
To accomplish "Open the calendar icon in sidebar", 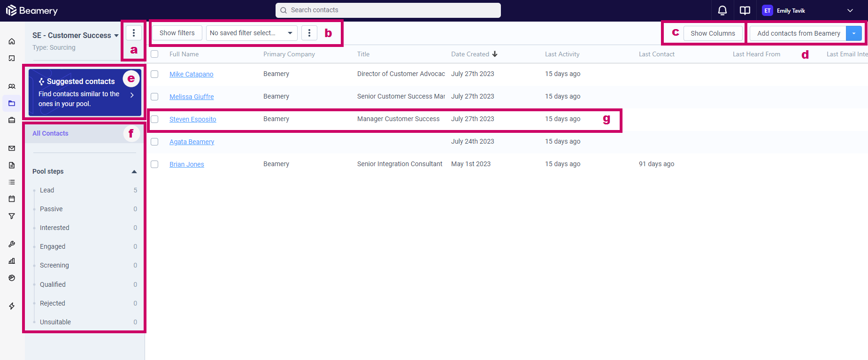I will coord(12,199).
